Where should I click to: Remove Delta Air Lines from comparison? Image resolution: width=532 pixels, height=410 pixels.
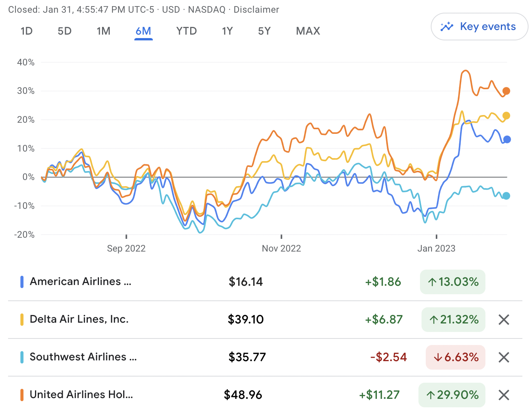click(x=504, y=320)
